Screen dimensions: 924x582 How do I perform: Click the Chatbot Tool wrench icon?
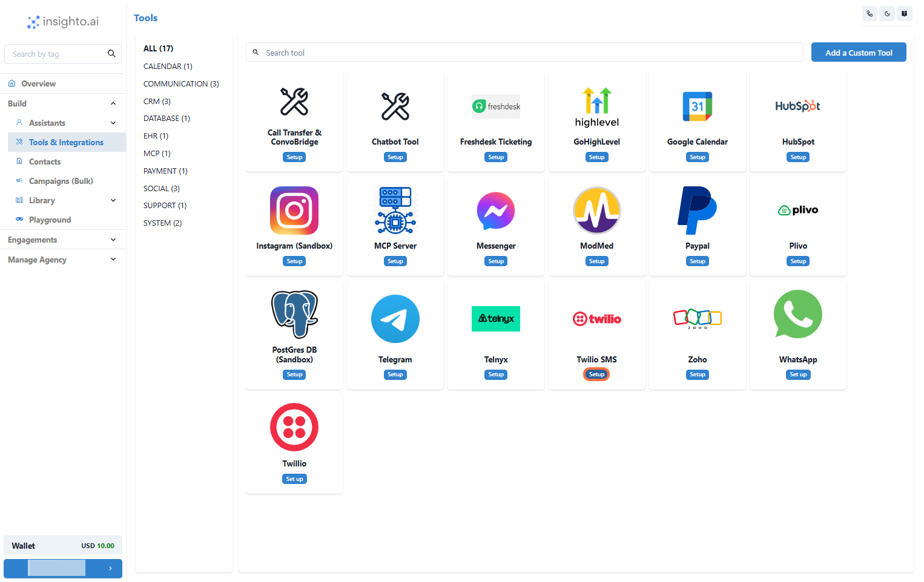pos(395,106)
